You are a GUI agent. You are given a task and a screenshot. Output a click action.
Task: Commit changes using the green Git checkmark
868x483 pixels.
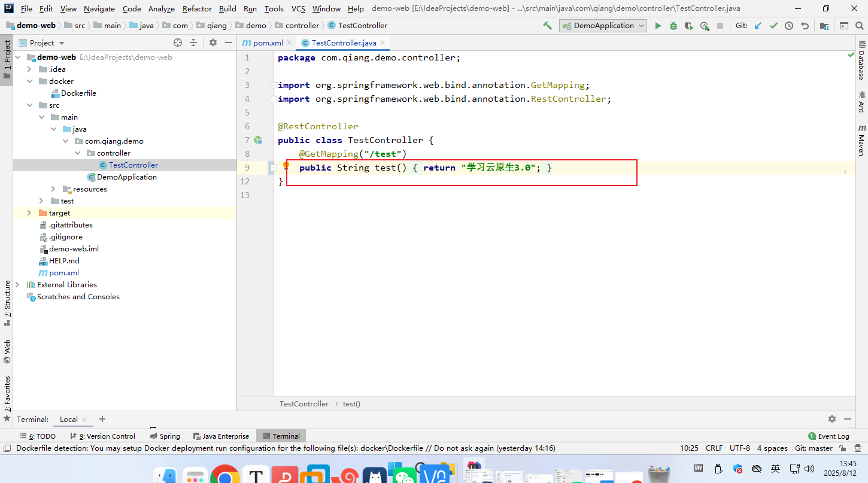coord(773,26)
